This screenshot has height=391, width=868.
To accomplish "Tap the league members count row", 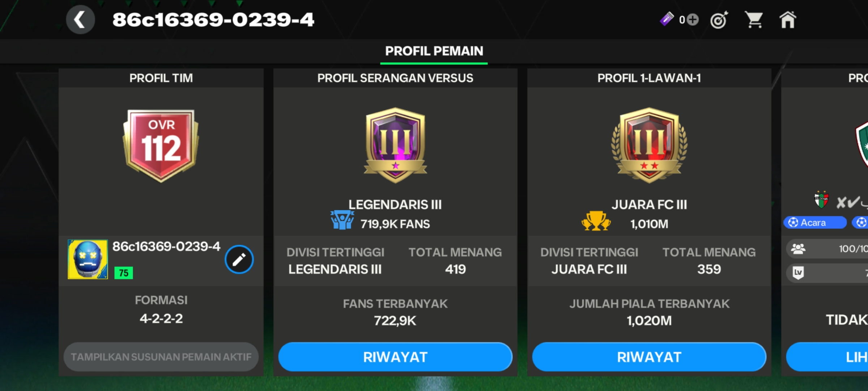I will (x=827, y=249).
